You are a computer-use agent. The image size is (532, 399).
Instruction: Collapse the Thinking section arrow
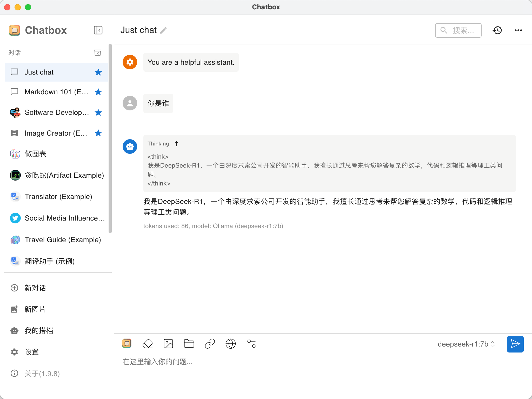[x=176, y=144]
